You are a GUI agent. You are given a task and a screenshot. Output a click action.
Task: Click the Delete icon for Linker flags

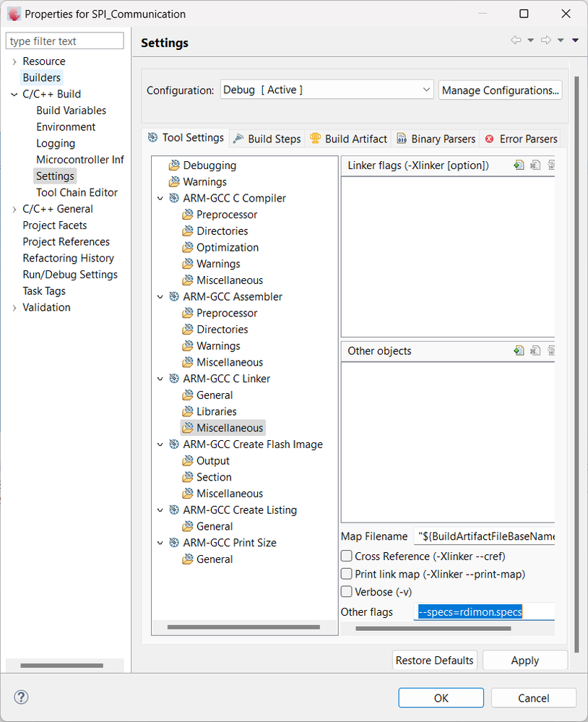click(x=535, y=165)
